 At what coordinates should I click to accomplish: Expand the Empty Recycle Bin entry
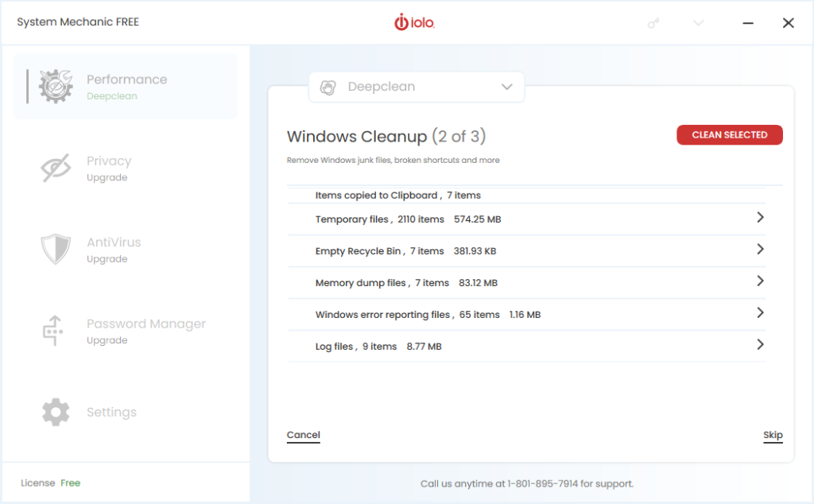point(759,249)
